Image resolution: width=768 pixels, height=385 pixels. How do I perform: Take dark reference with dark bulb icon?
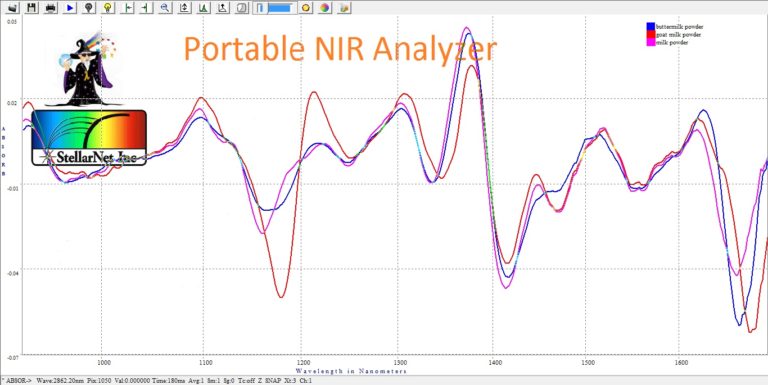(89, 7)
